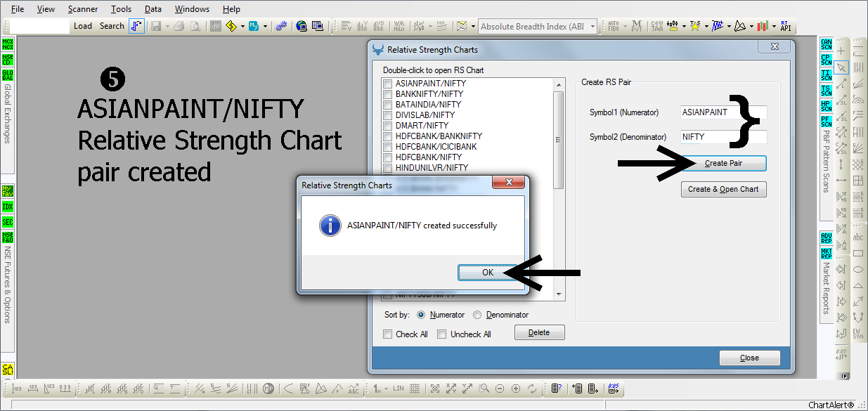Click the star TAS scan icon
This screenshot has height=411, width=868.
tap(695, 26)
